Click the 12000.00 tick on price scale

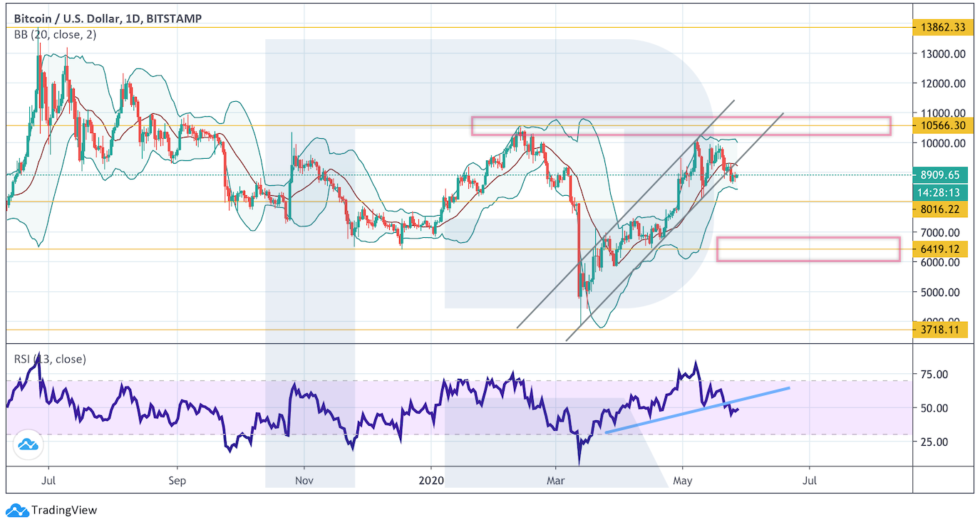(x=940, y=83)
